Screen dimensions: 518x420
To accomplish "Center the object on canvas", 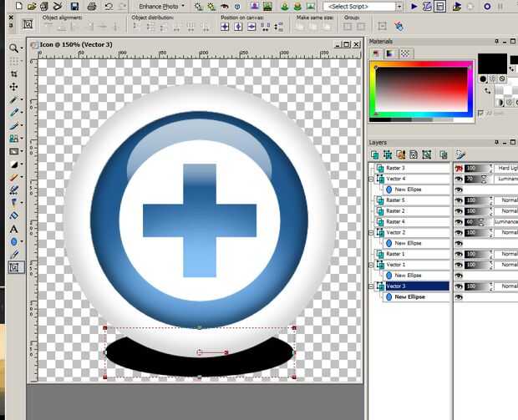I will pyautogui.click(x=225, y=27).
